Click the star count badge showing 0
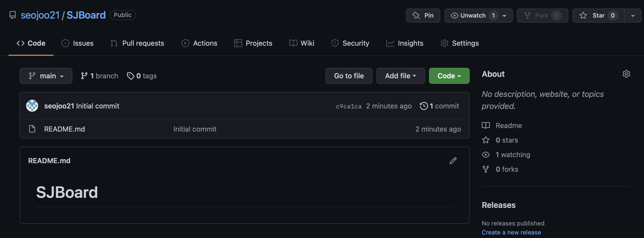The image size is (644, 238). pos(613,16)
